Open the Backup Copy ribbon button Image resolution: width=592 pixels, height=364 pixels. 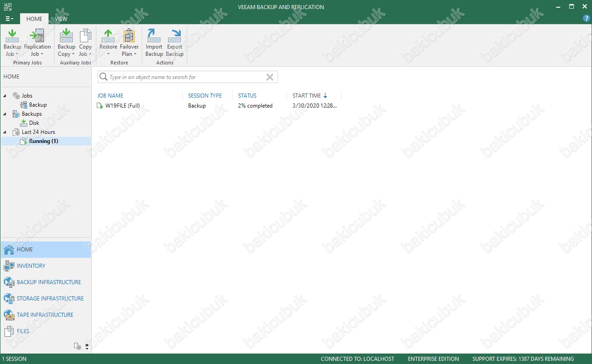point(66,43)
